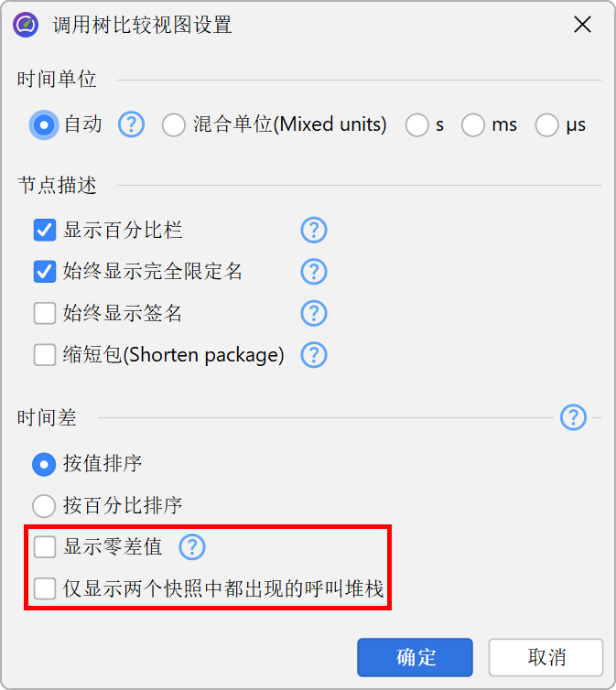Choose μs time unit radio button

click(547, 125)
